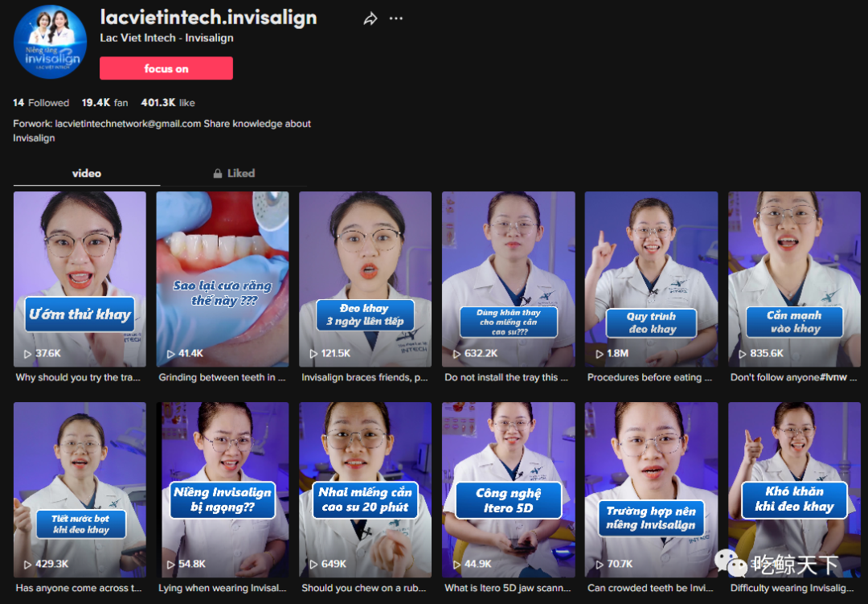The height and width of the screenshot is (604, 868).
Task: Click play icon beside 835.6K views
Action: (743, 354)
